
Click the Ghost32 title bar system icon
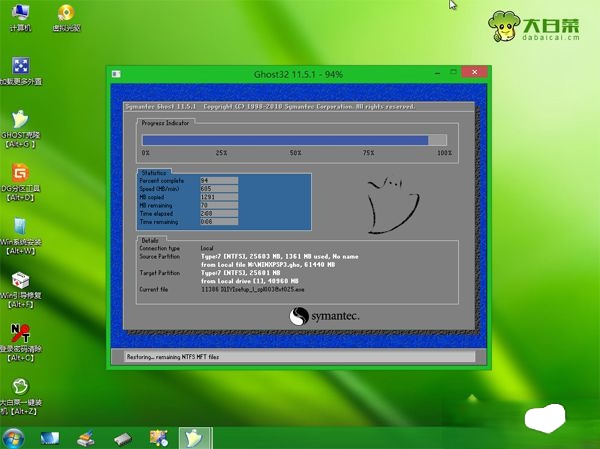116,74
